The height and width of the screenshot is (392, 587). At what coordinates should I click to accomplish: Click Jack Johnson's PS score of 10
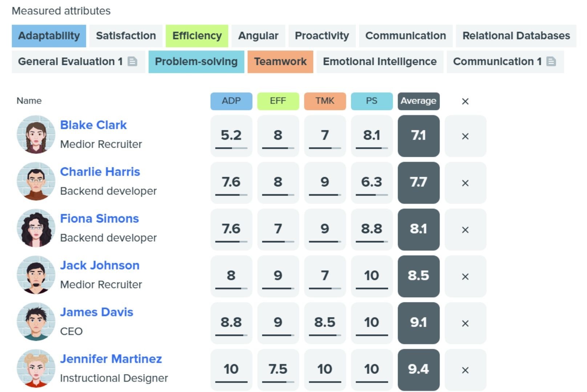point(372,276)
